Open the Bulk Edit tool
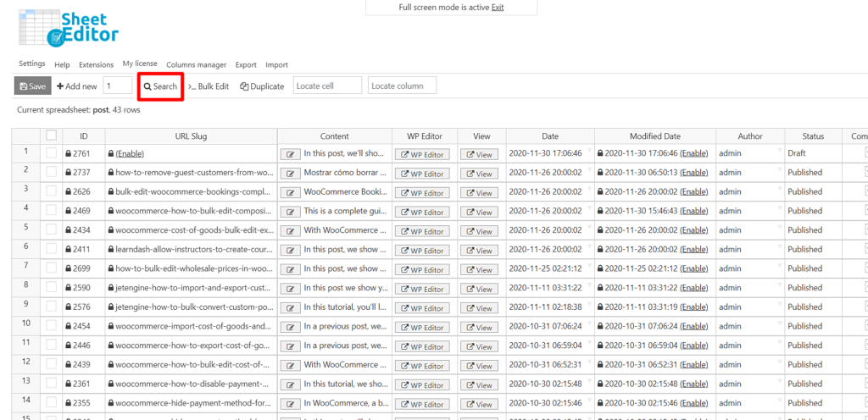 [209, 86]
